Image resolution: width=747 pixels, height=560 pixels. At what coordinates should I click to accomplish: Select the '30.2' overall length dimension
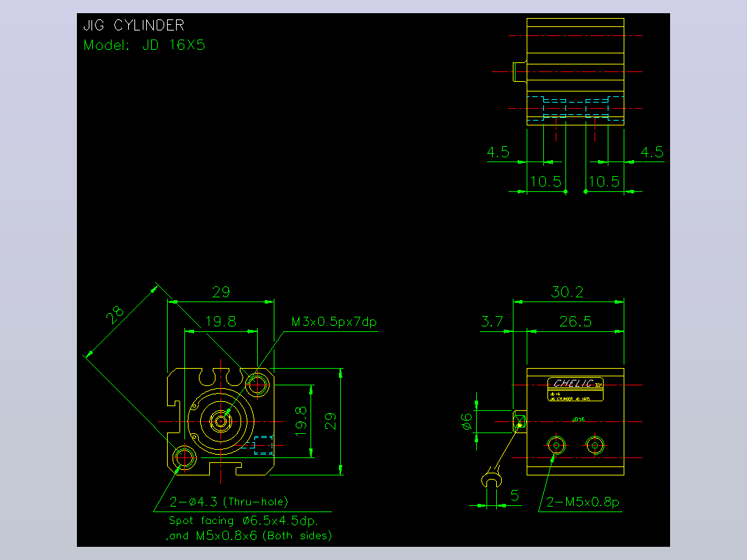point(567,292)
